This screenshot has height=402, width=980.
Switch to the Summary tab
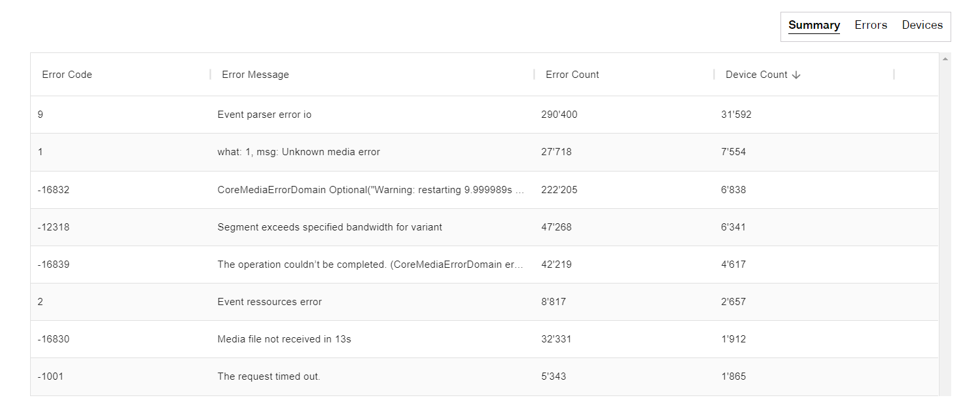(x=814, y=26)
